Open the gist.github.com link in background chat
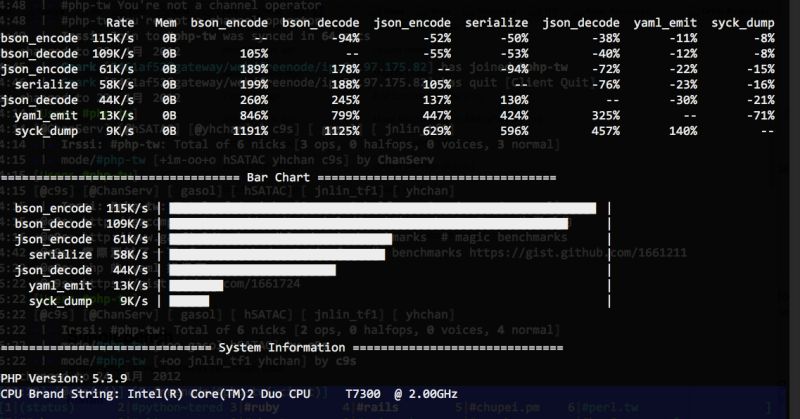 tap(578, 253)
